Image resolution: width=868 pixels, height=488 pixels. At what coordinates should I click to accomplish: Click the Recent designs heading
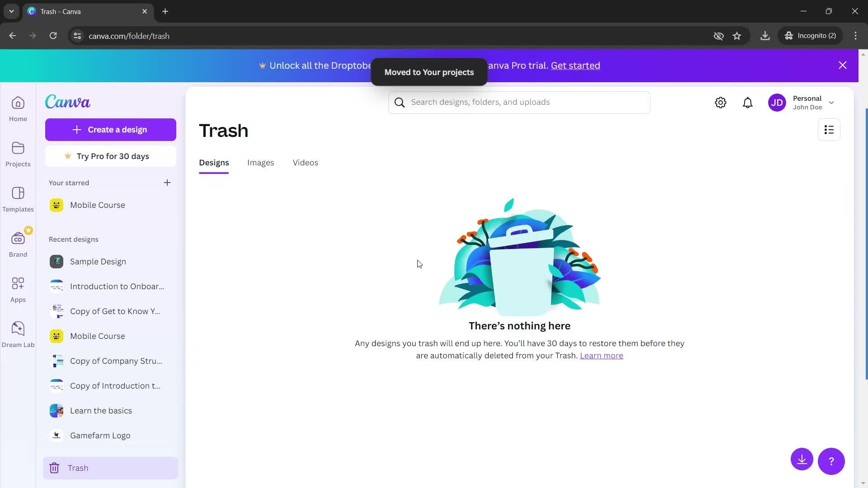point(73,239)
